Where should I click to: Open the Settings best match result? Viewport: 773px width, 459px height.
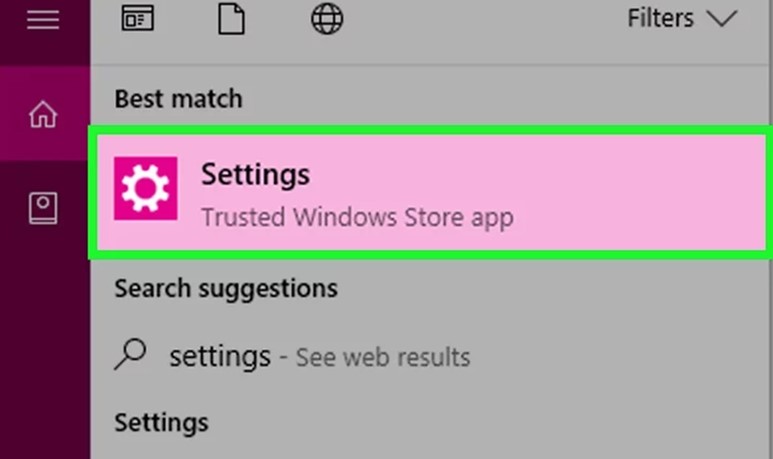click(428, 191)
